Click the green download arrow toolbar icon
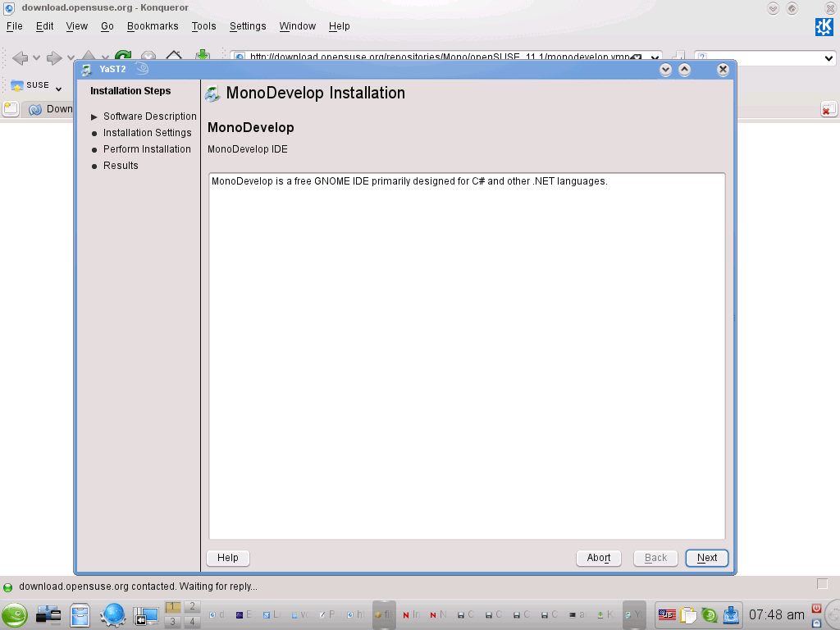Screen dimensions: 840x630 pos(202,55)
